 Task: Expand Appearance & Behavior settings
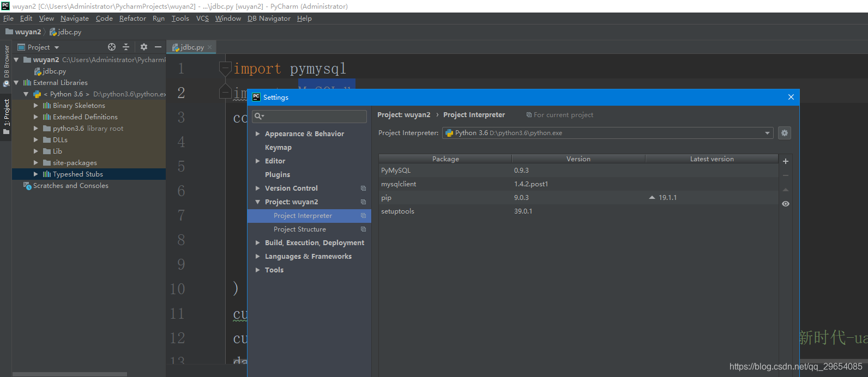[x=257, y=134]
